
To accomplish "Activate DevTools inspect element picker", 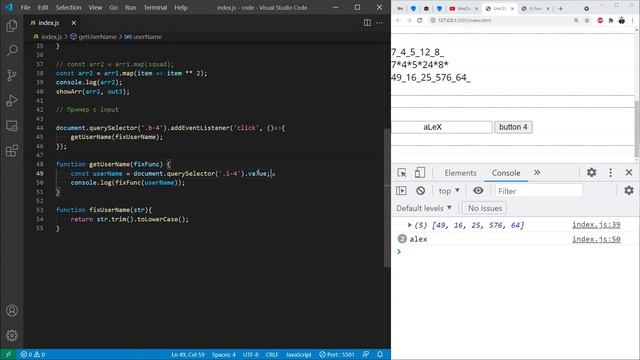I will tap(402, 173).
